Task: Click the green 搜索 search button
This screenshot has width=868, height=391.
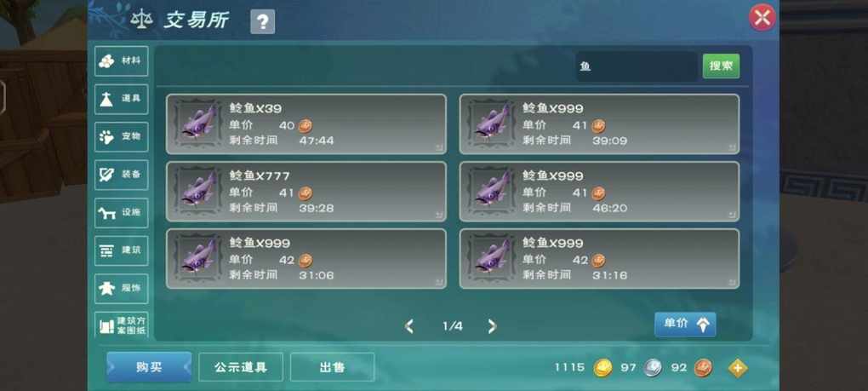Action: (721, 66)
